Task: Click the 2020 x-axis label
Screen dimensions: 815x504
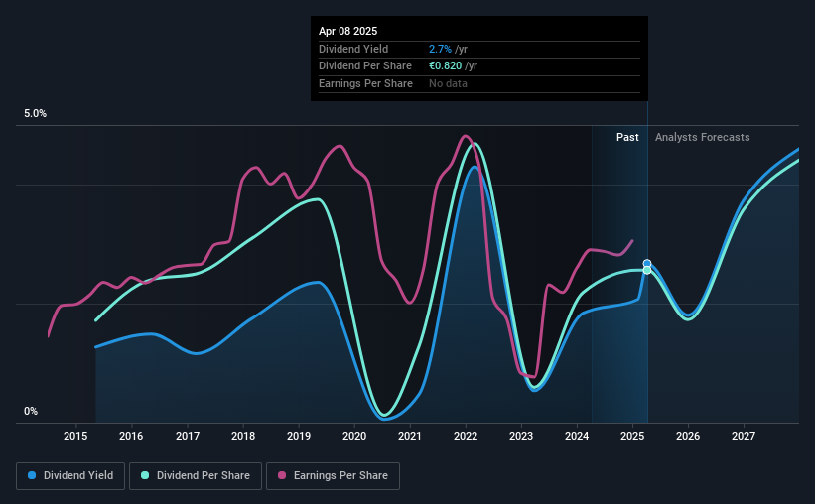Action: [x=354, y=436]
